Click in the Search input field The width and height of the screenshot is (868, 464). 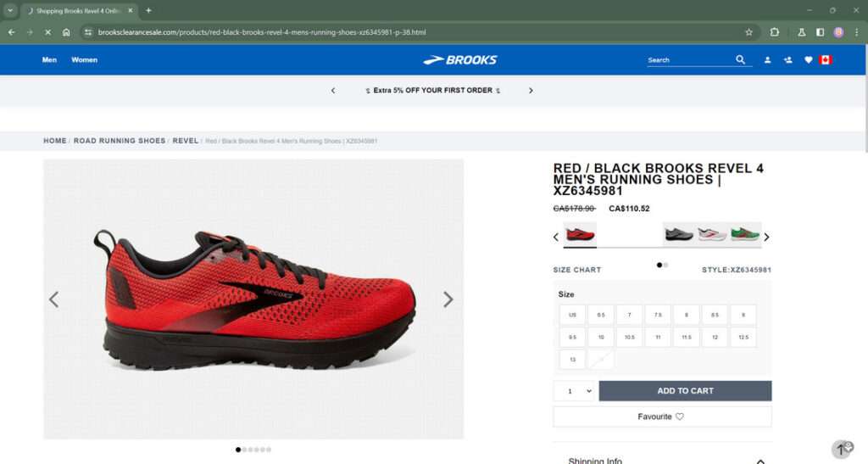click(690, 59)
